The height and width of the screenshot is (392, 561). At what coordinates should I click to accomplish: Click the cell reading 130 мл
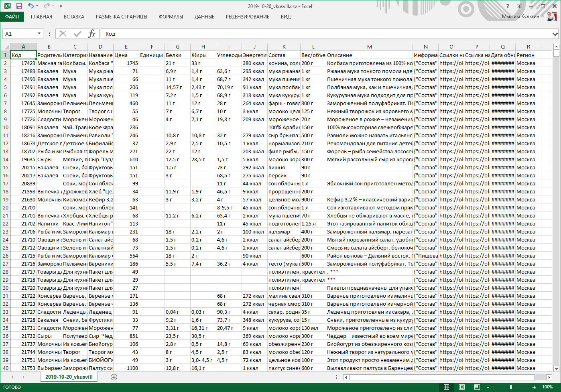coord(313,328)
